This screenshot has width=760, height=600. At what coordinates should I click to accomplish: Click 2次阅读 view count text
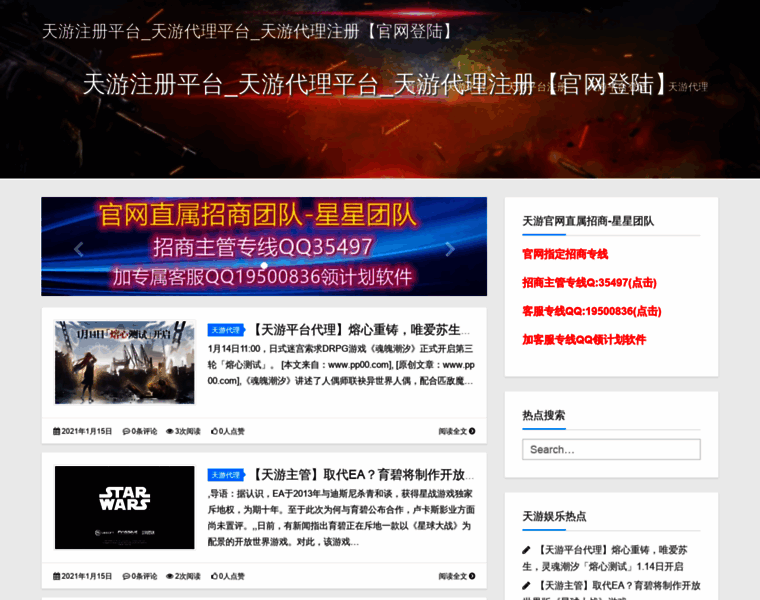[x=188, y=576]
